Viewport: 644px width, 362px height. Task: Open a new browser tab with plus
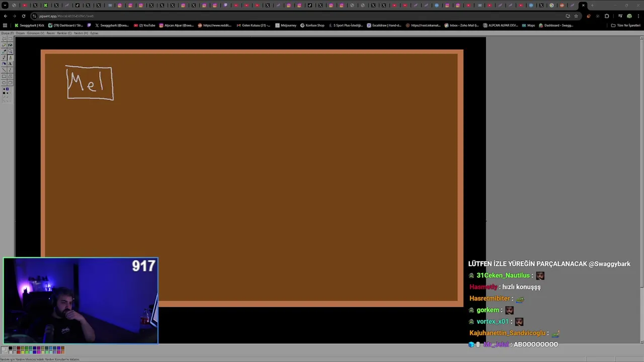click(592, 5)
